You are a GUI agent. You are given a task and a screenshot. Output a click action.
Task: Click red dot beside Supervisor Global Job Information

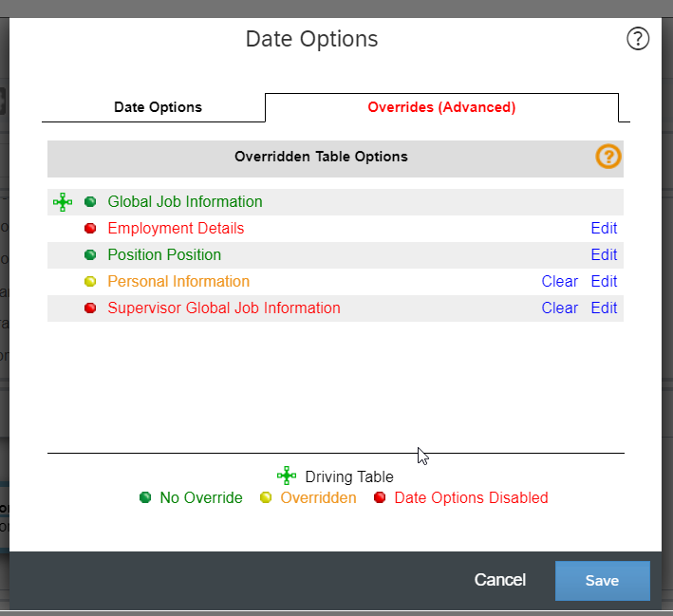(90, 308)
